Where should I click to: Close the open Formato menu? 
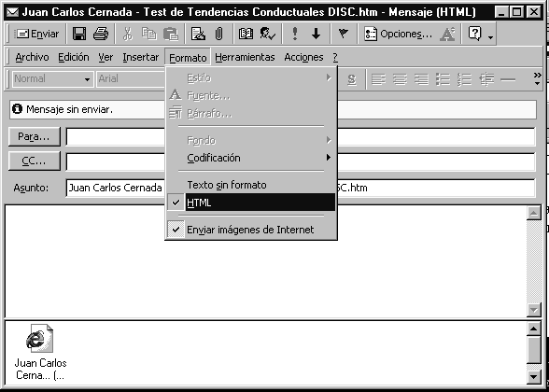[188, 58]
